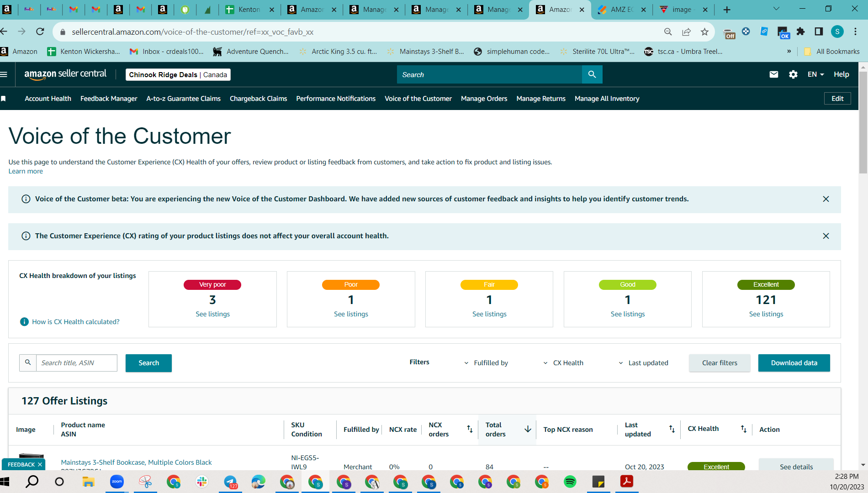The image size is (868, 493).
Task: Open Feedback Manager in the favorites bar
Action: point(109,99)
